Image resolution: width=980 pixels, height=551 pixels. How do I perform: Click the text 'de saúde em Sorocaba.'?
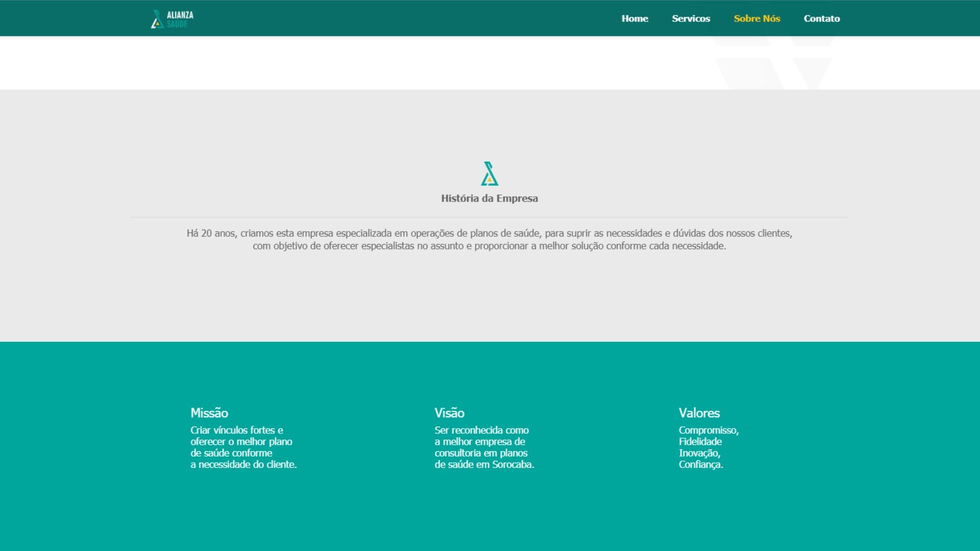coord(484,464)
